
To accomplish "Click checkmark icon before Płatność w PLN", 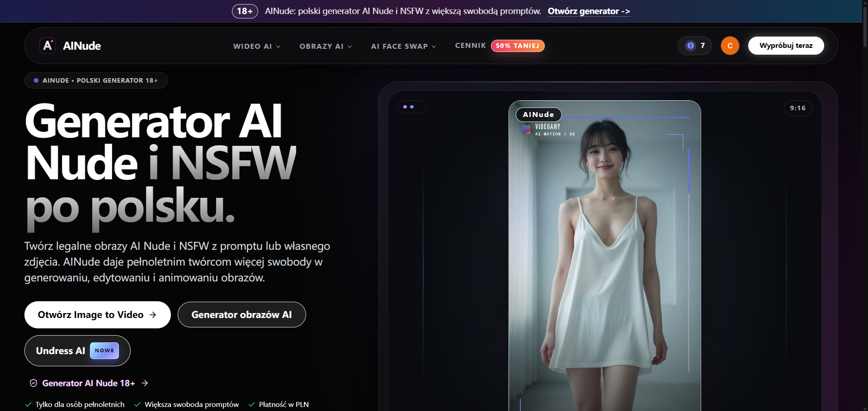I will pyautogui.click(x=252, y=405).
